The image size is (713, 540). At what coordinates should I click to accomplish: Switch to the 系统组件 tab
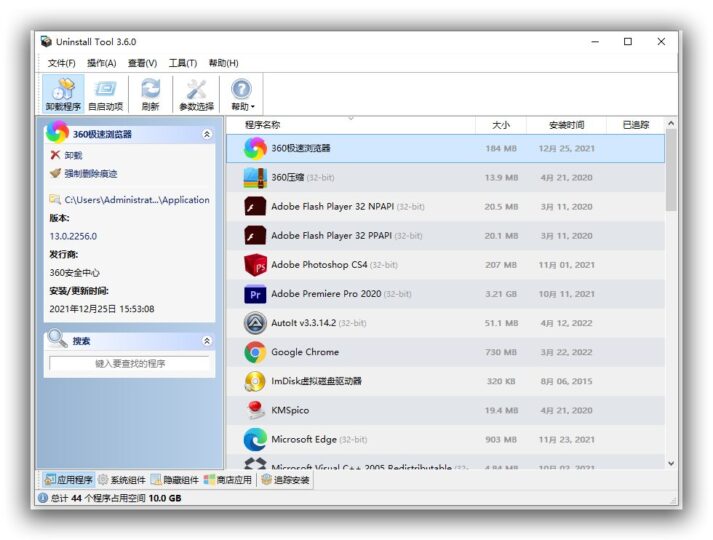(x=122, y=480)
